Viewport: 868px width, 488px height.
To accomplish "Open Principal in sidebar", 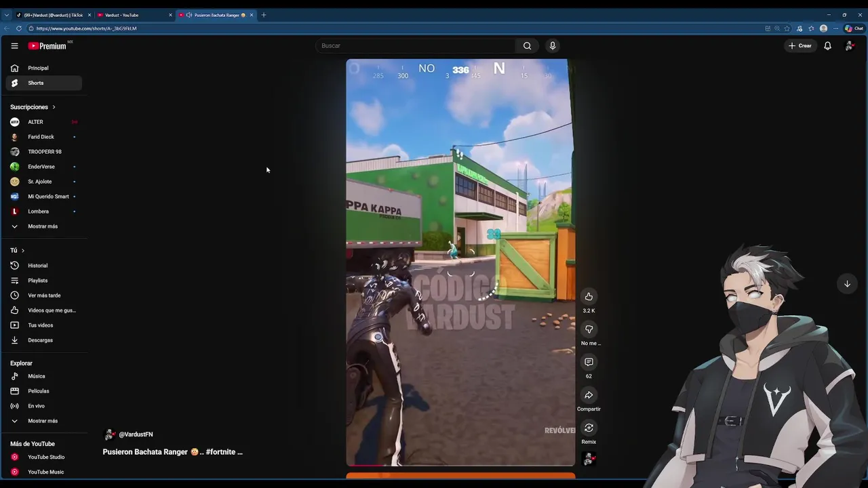I will tap(44, 68).
